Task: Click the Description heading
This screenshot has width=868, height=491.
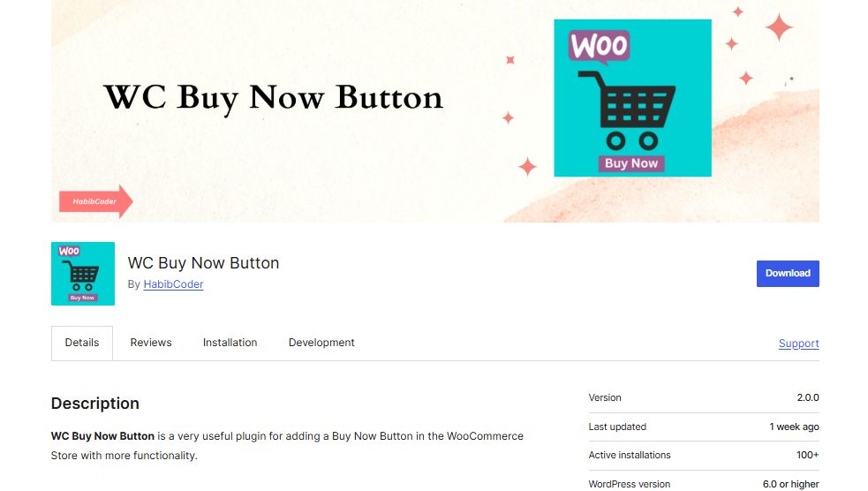Action: click(x=95, y=404)
